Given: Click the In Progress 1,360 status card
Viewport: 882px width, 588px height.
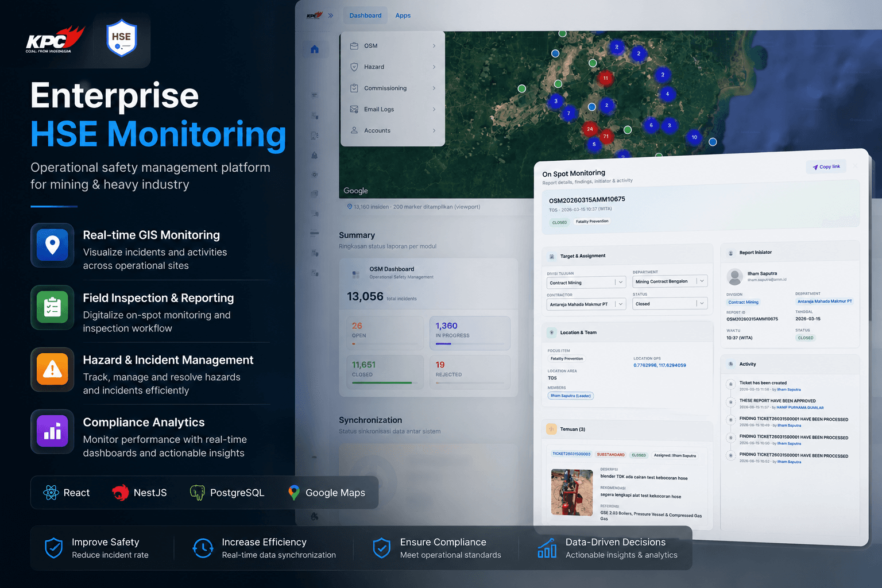Looking at the screenshot, I should click(470, 333).
